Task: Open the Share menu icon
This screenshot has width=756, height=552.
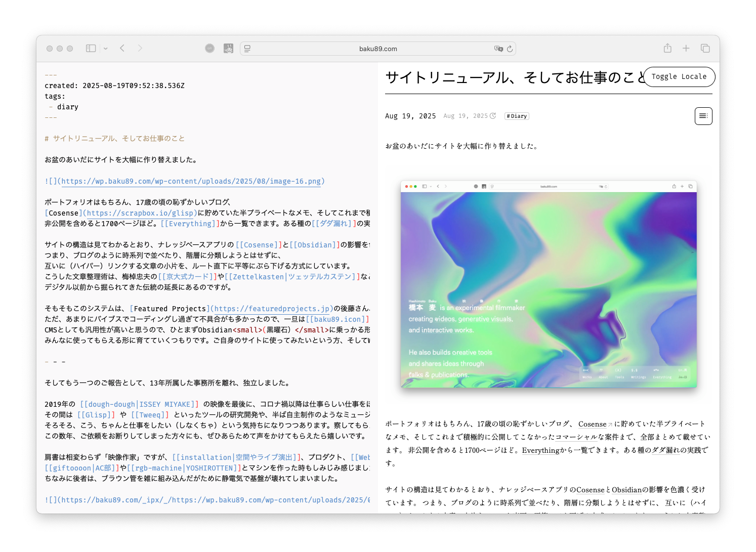Action: (x=667, y=49)
